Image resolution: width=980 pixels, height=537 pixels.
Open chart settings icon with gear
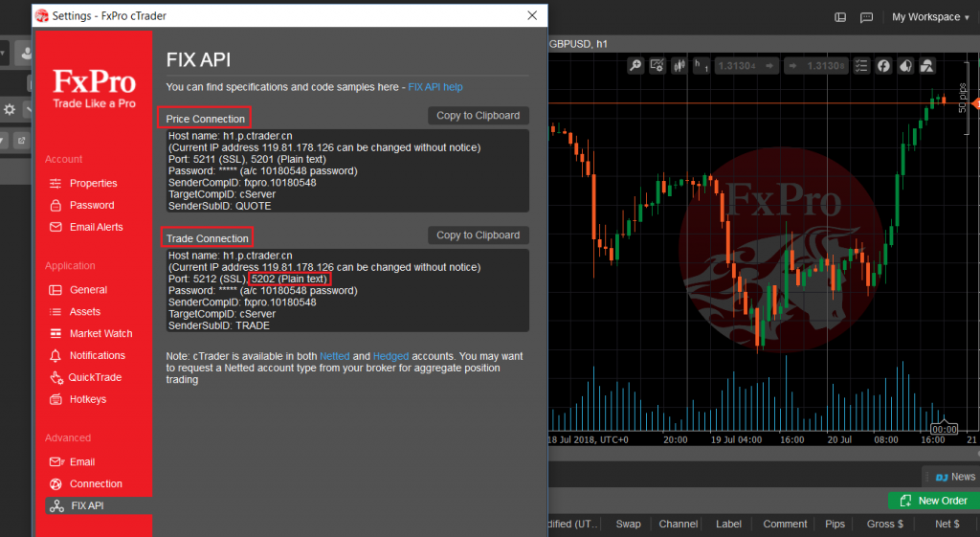657,66
